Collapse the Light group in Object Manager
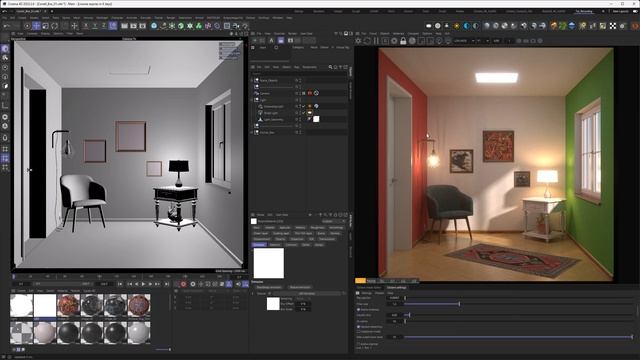 [252, 100]
